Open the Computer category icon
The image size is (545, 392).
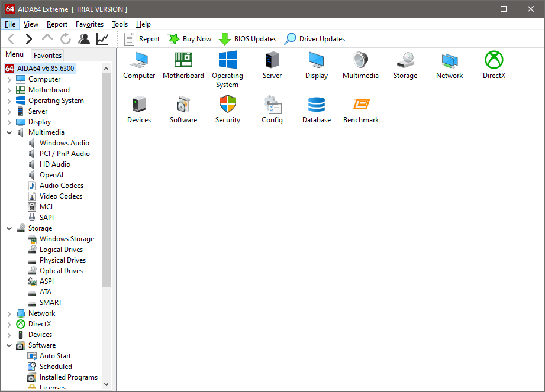(x=139, y=61)
